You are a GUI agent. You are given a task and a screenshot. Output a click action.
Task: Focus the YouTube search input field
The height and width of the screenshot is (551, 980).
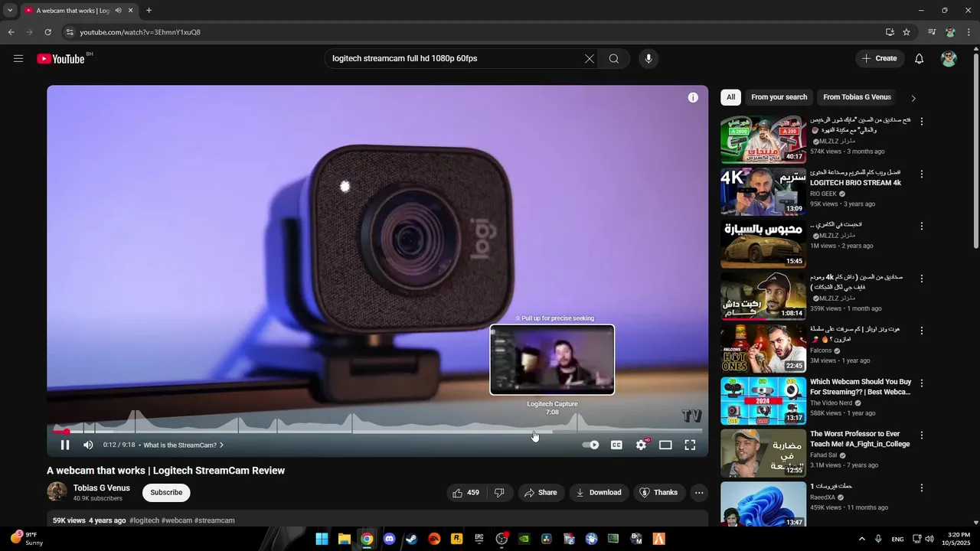point(456,59)
